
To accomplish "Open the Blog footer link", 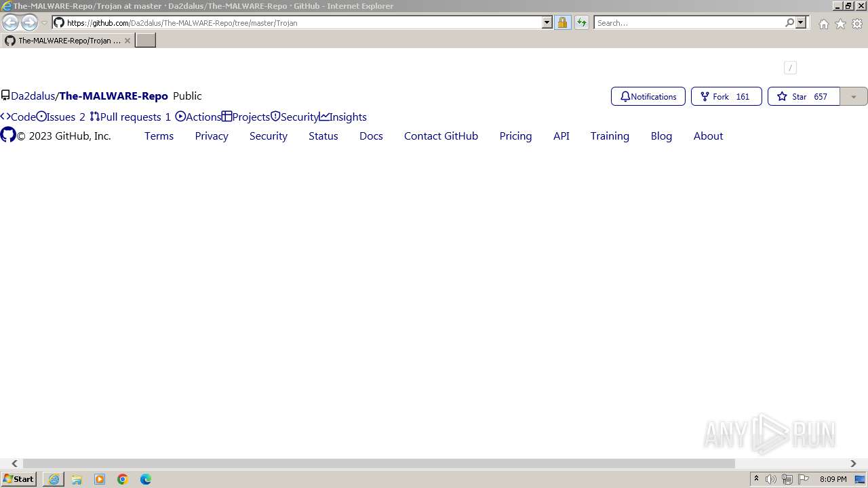I will click(x=661, y=136).
